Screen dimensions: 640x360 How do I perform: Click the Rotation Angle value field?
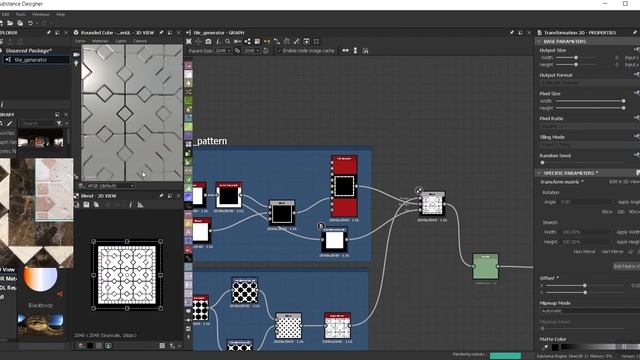pyautogui.click(x=585, y=202)
